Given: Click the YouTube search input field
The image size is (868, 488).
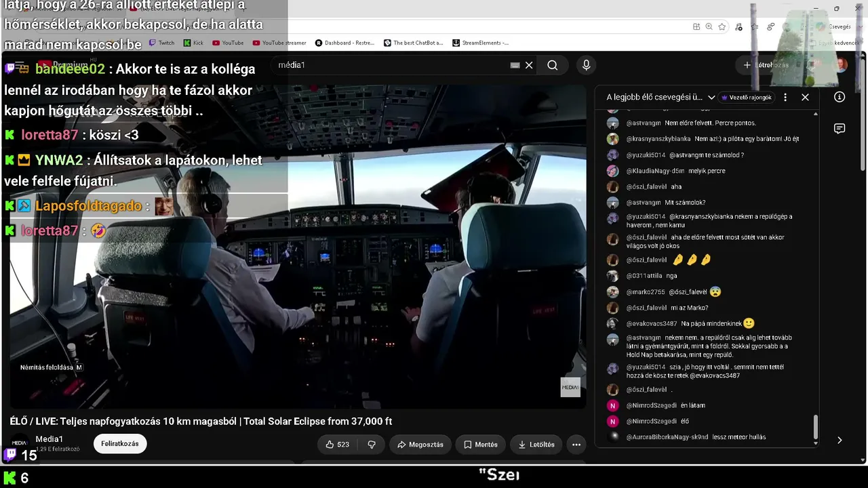Looking at the screenshot, I should pos(393,65).
